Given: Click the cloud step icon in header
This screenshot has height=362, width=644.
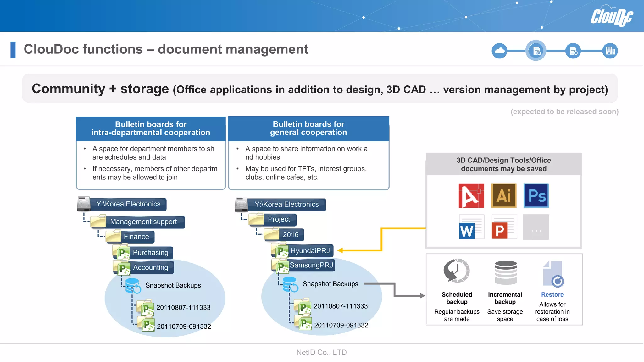Looking at the screenshot, I should 499,51.
